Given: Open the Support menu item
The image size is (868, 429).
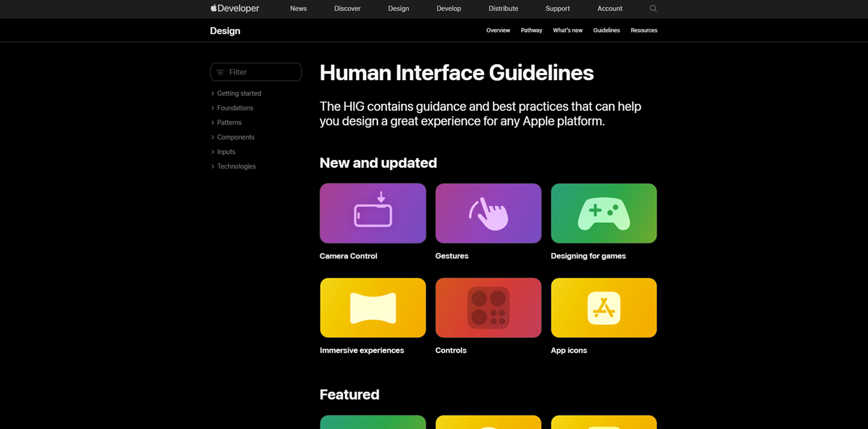Looking at the screenshot, I should 558,8.
